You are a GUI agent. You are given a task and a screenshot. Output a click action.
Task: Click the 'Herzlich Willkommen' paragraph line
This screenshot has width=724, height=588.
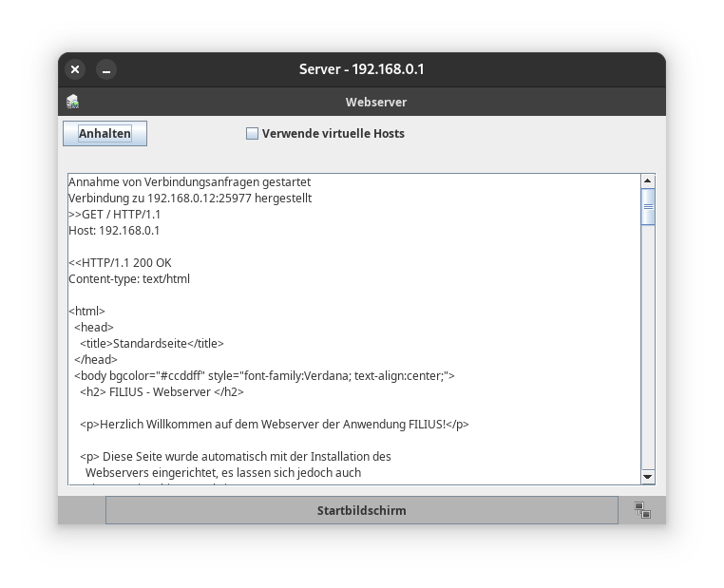[274, 425]
